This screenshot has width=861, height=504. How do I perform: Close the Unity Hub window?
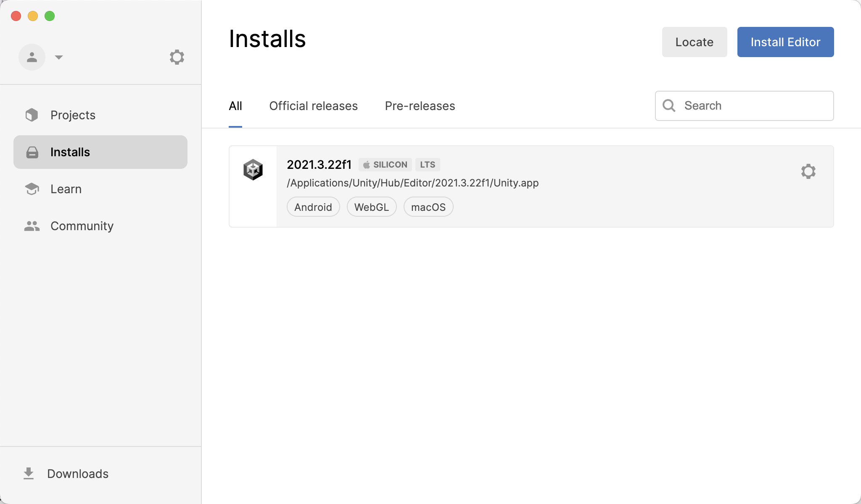click(x=16, y=16)
